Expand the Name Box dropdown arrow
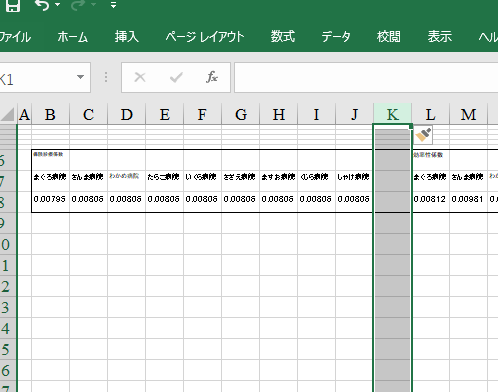This screenshot has height=392, width=498. (x=80, y=77)
